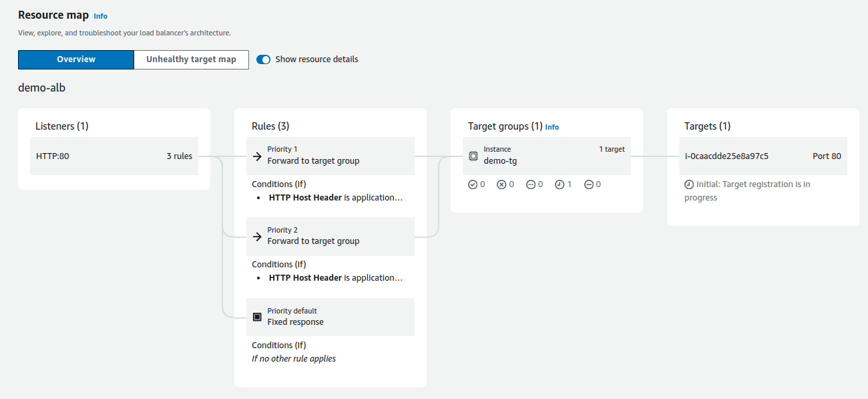Open the Unhealthy target map tab

(191, 59)
